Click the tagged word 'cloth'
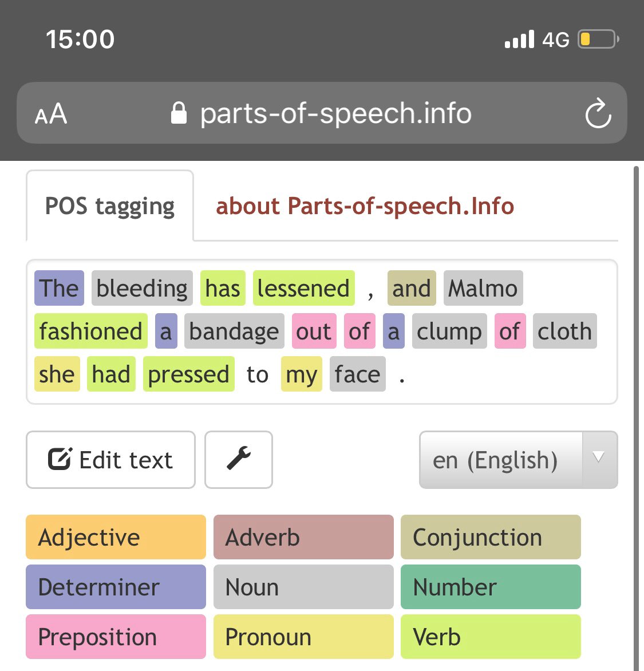 565,331
